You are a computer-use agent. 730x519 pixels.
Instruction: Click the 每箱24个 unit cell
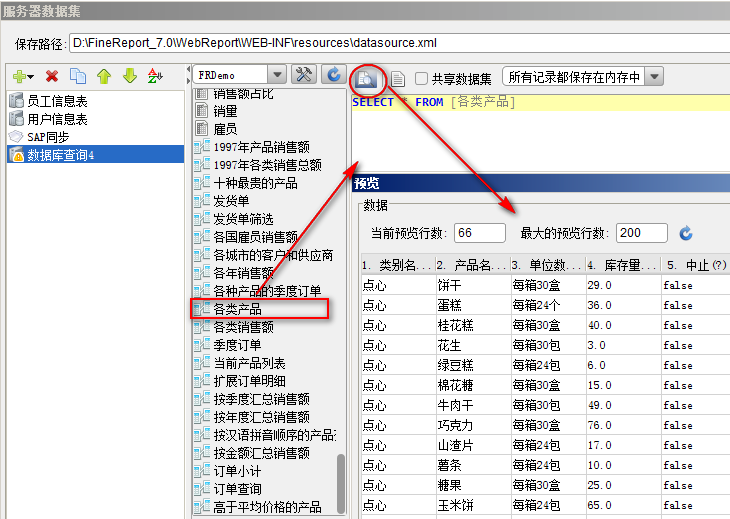[548, 305]
